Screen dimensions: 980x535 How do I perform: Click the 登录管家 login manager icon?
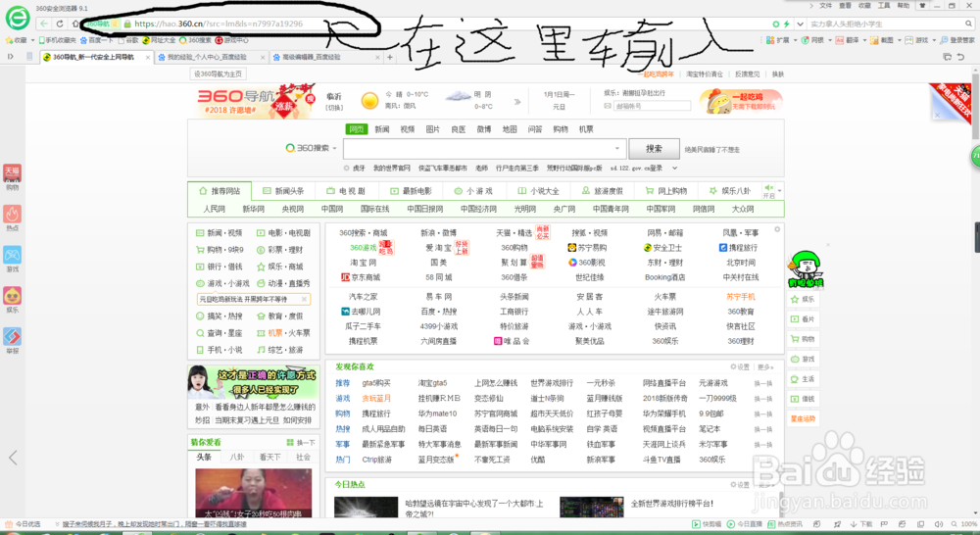pyautogui.click(x=944, y=40)
